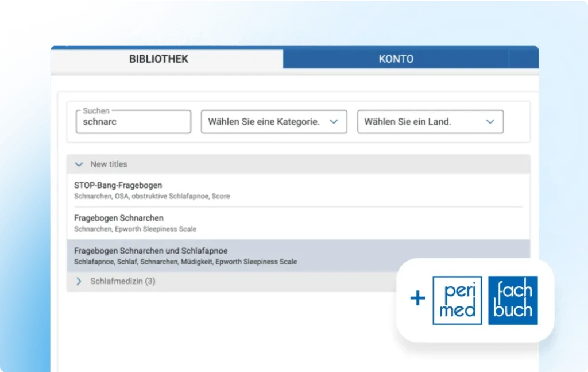This screenshot has width=588, height=372.
Task: Click the 'Schlafmedizin (3)' label
Action: coord(123,281)
